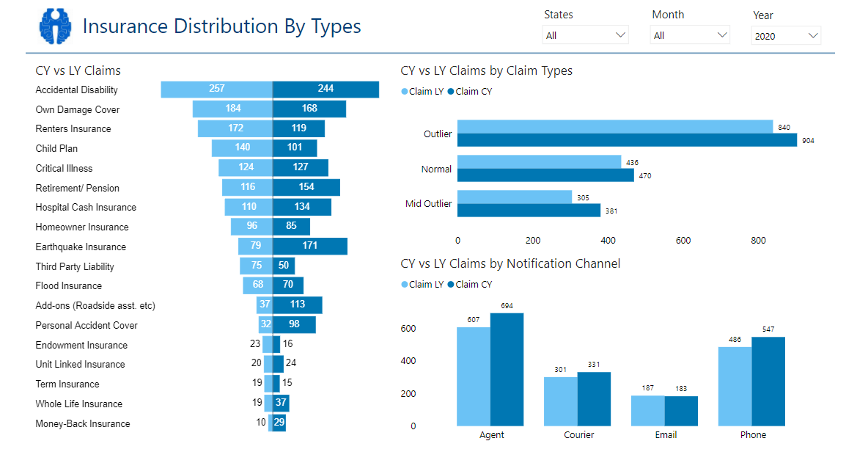
Task: Click the Claim CY legend marker above claim types chart
Action: point(451,91)
